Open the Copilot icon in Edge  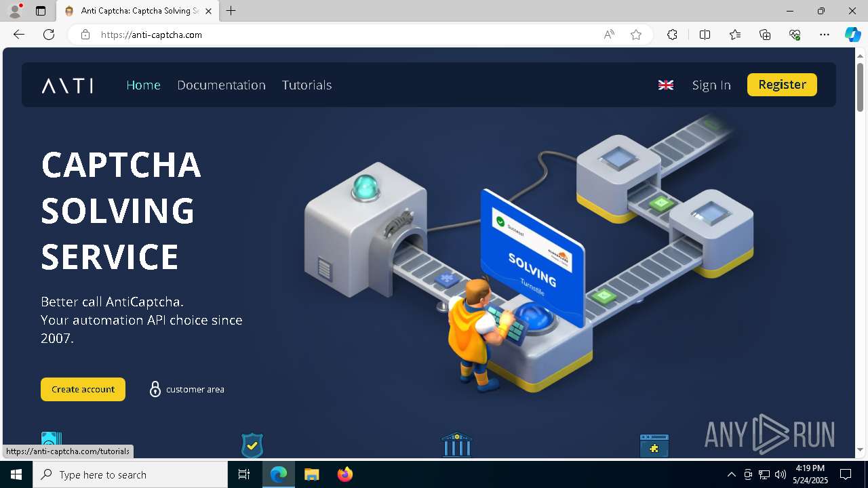(852, 35)
